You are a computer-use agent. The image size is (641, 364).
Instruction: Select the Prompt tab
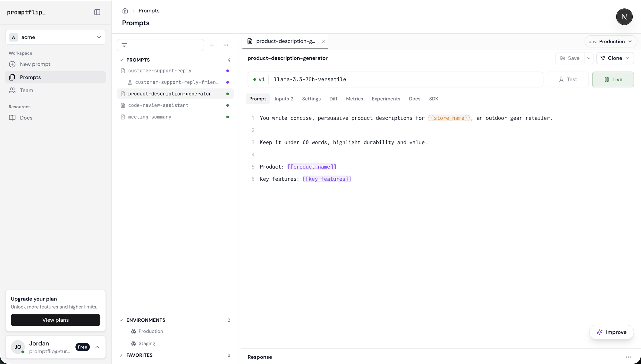tap(257, 99)
